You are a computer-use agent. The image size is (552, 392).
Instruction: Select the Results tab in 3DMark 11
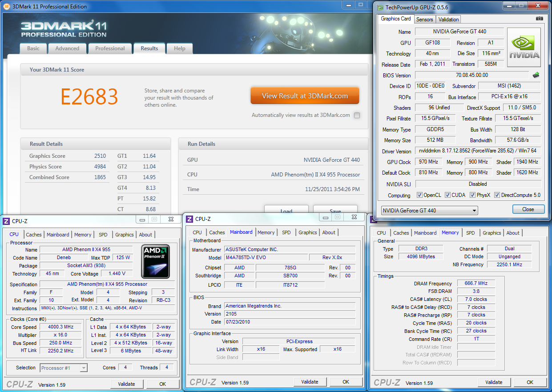[149, 48]
